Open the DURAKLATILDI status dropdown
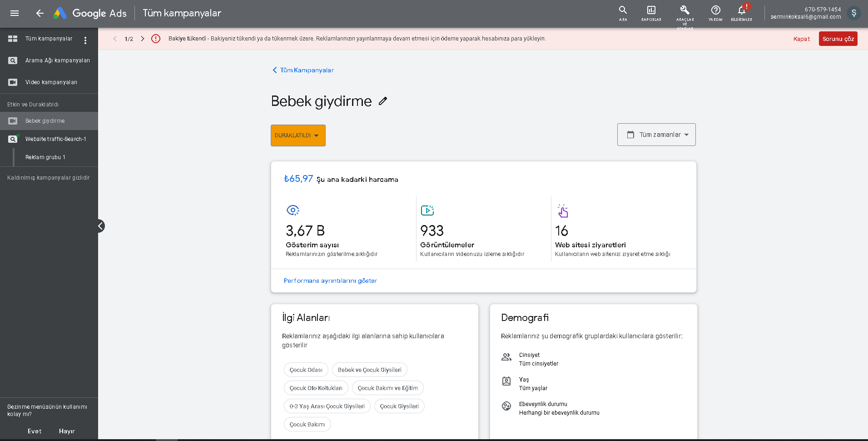868x441 pixels. [x=298, y=135]
